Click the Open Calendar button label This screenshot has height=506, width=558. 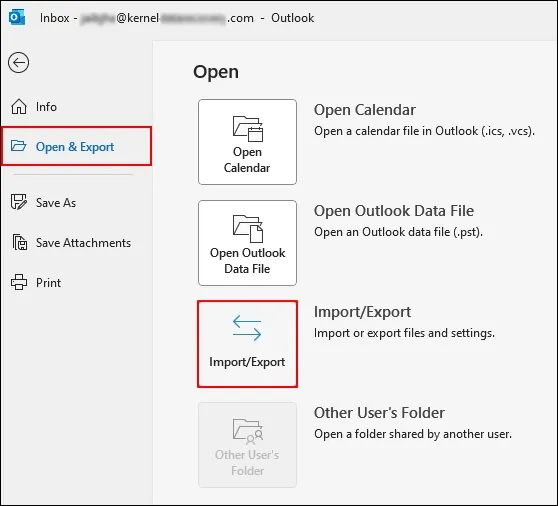247,160
